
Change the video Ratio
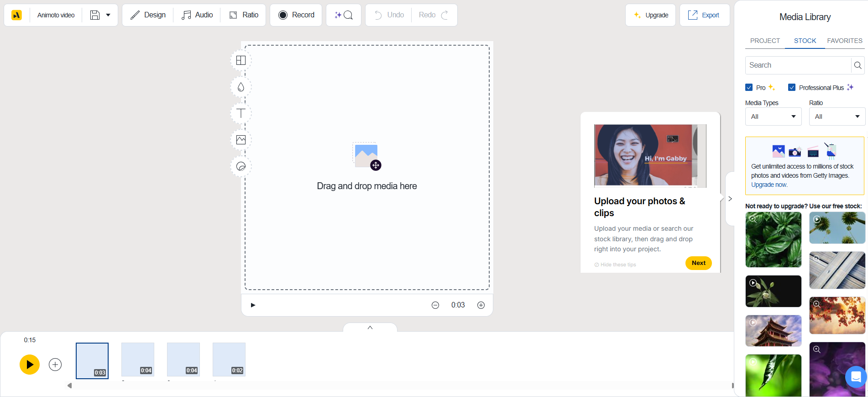[x=244, y=15]
